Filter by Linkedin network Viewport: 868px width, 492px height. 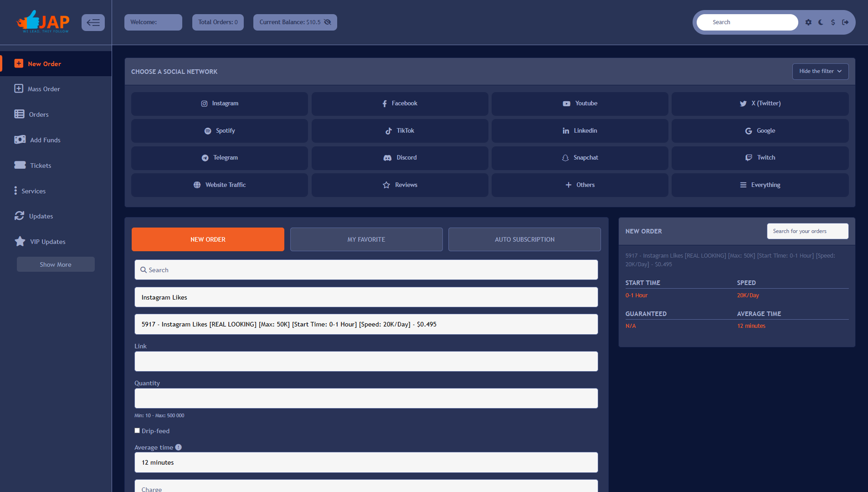(580, 131)
